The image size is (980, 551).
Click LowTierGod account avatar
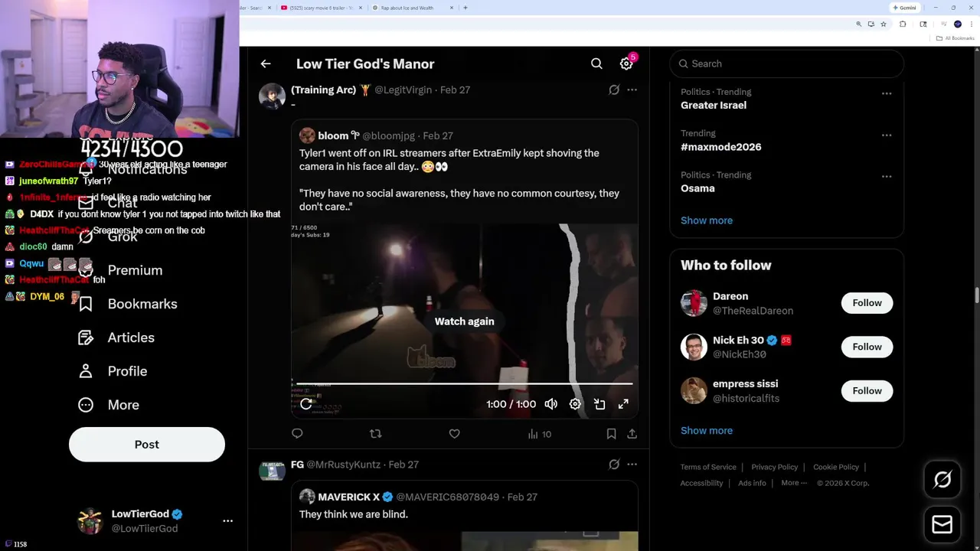click(90, 520)
